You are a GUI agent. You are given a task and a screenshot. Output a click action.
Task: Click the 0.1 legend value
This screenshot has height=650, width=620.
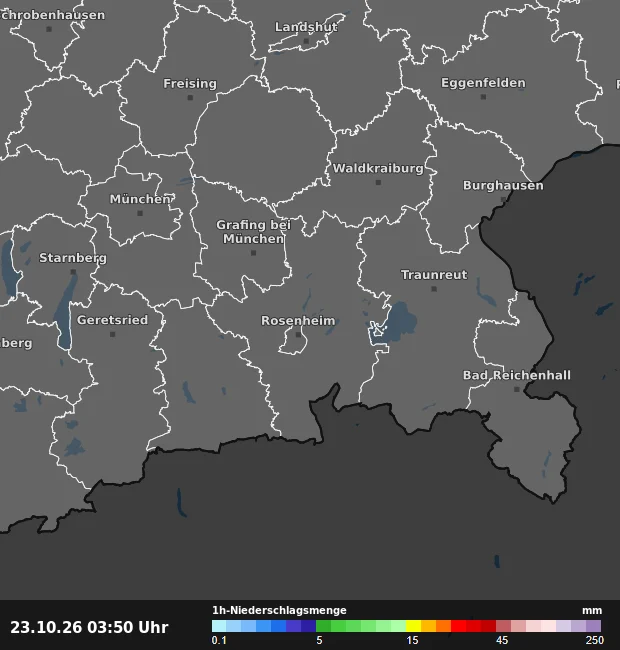pos(219,640)
